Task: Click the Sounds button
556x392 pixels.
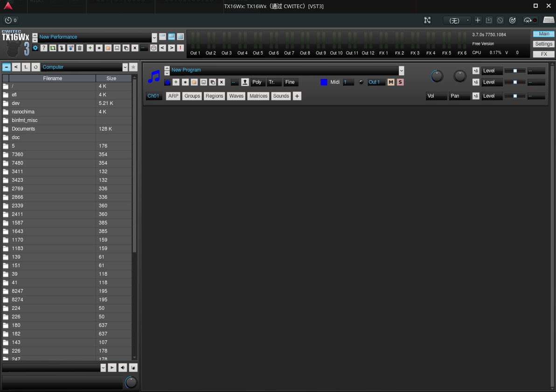Action: click(281, 96)
